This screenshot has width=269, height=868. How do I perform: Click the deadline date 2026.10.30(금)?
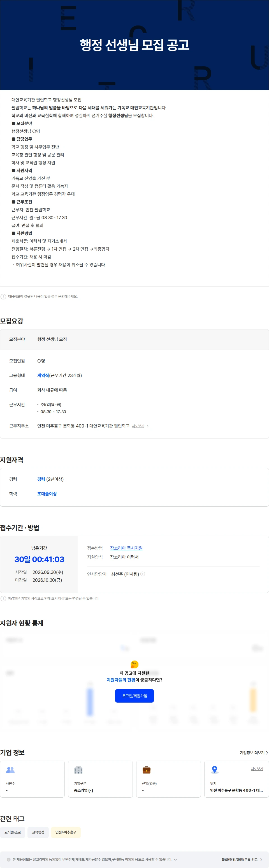[47, 580]
